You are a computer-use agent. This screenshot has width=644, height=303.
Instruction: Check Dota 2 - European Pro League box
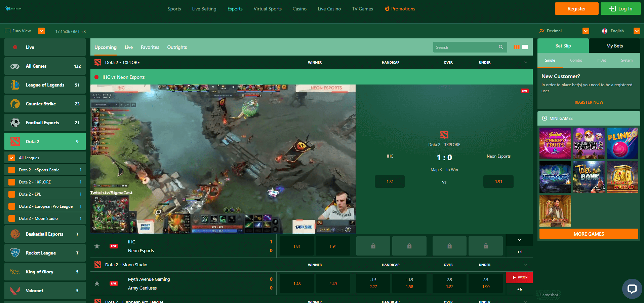(12, 206)
